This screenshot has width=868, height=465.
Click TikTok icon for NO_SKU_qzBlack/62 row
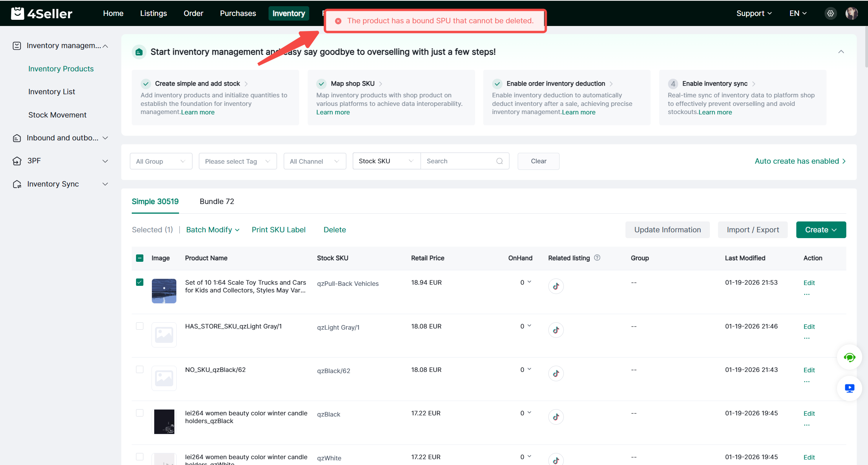(556, 373)
